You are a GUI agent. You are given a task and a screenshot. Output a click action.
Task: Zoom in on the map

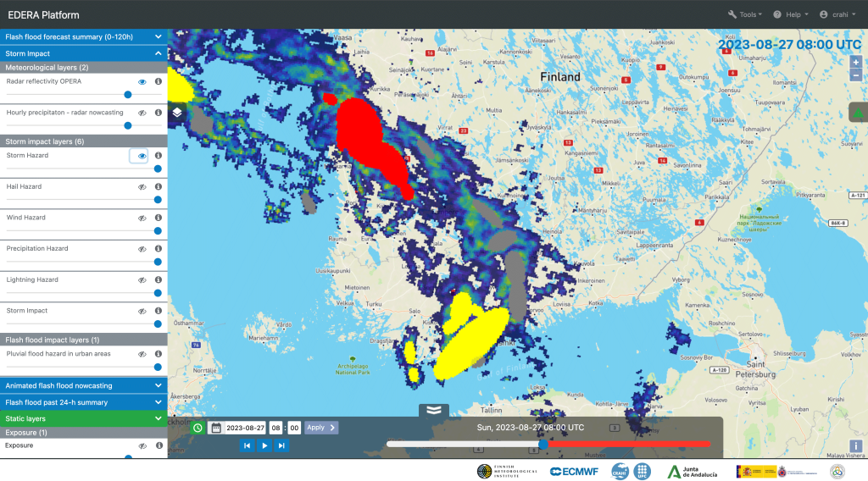pyautogui.click(x=856, y=63)
